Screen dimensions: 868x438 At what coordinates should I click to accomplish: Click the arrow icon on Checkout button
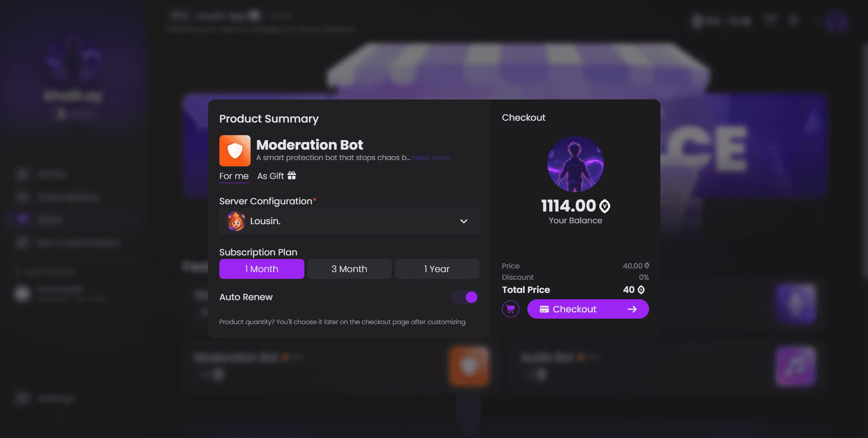pyautogui.click(x=632, y=309)
